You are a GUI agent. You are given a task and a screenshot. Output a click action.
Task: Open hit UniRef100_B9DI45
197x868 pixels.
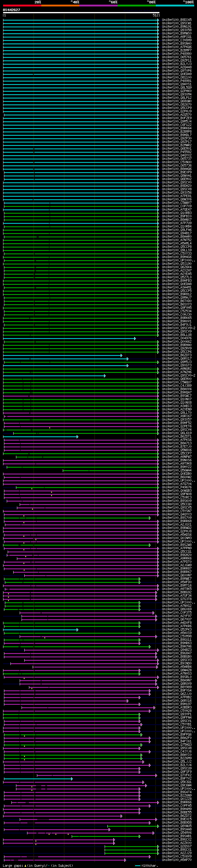[x=177, y=20]
